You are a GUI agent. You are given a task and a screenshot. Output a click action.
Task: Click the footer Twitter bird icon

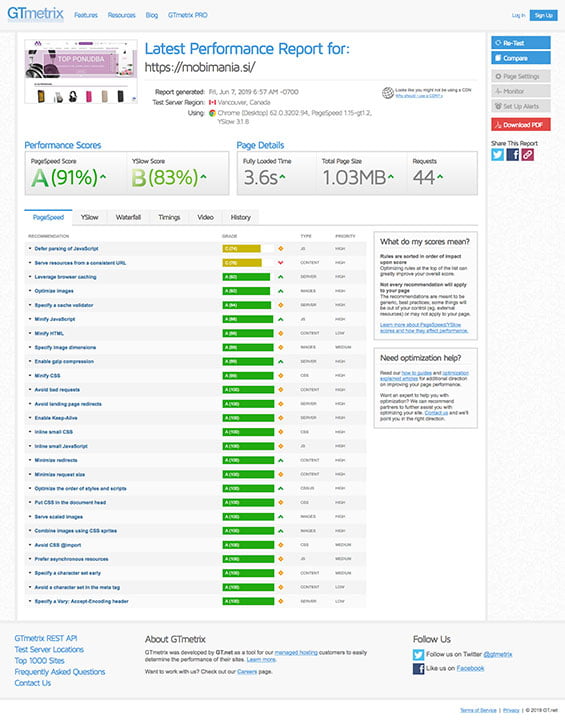pyautogui.click(x=418, y=654)
